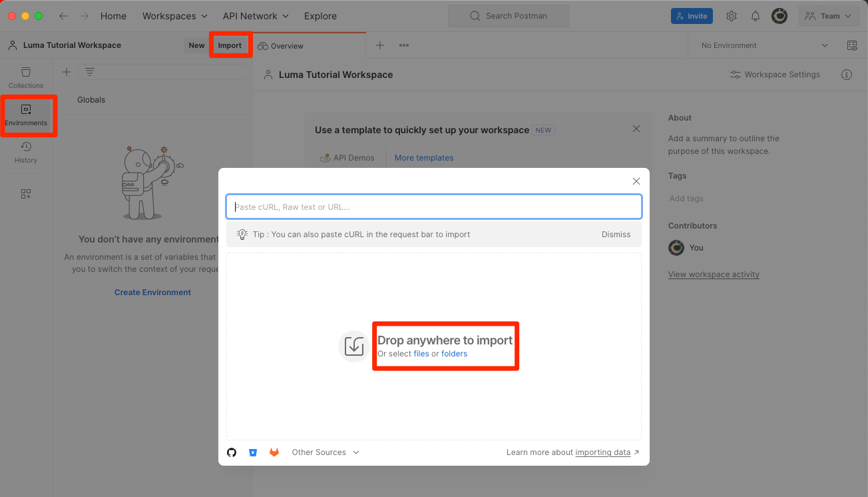Focus the Paste cURL, Raw text or URL field

pyautogui.click(x=434, y=207)
